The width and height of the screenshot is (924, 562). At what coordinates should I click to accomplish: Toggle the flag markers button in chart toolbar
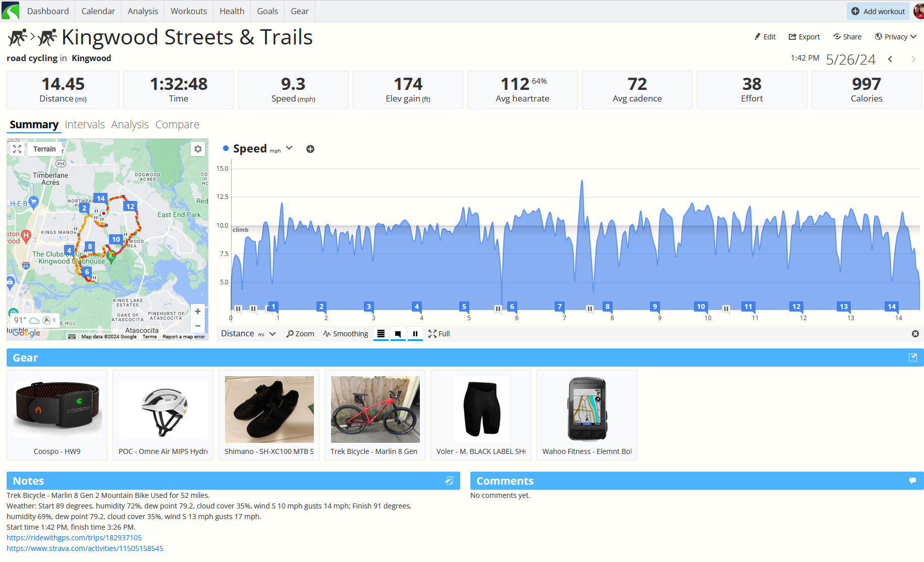click(398, 334)
